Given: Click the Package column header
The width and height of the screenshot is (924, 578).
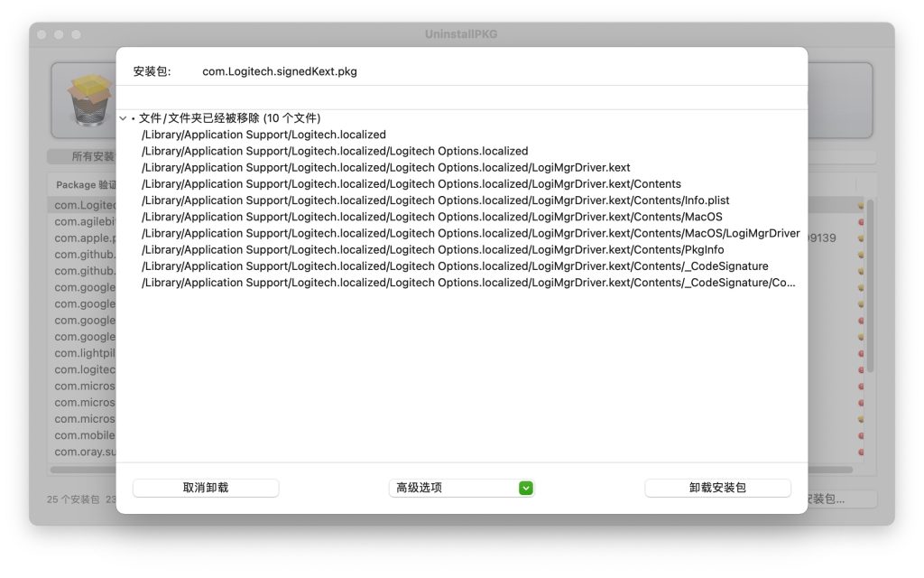Looking at the screenshot, I should (86, 184).
